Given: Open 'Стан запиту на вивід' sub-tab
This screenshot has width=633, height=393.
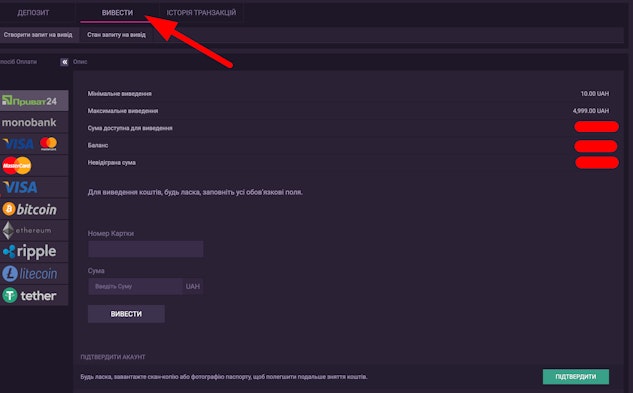Looking at the screenshot, I should (116, 35).
